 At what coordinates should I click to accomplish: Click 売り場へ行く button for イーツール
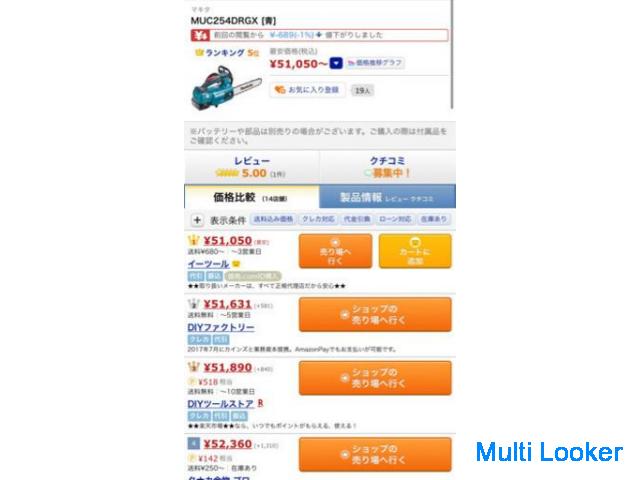coord(336,251)
